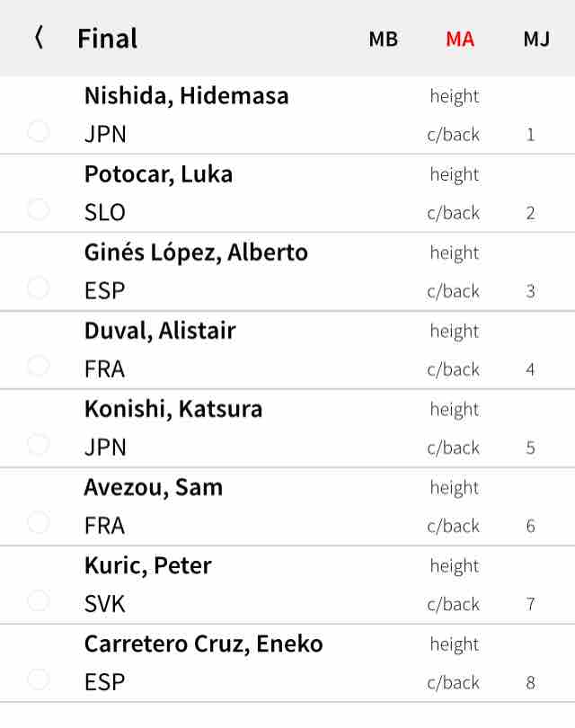Click the height field for Duval, Alistair
Viewport: 575px width, 728px height.
coord(455,332)
